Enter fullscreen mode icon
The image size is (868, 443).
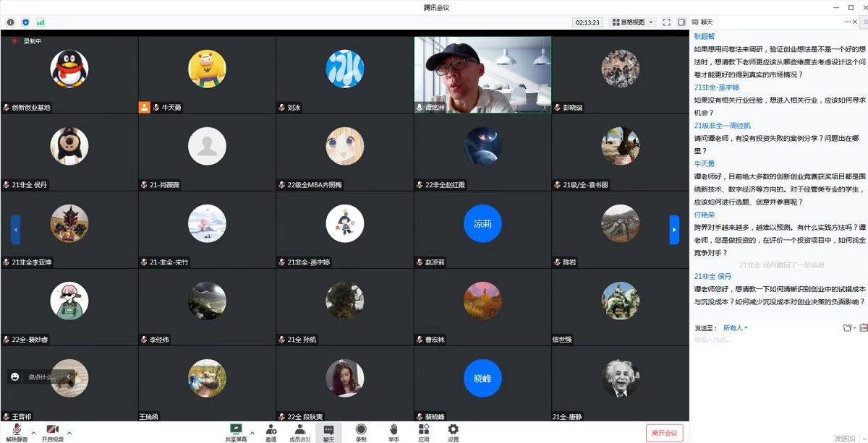[x=666, y=22]
